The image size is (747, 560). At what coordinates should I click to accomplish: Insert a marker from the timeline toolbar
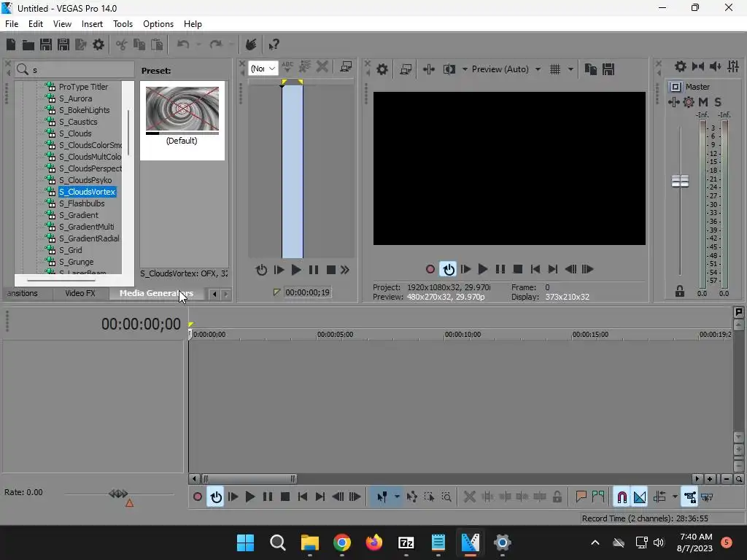click(x=581, y=497)
